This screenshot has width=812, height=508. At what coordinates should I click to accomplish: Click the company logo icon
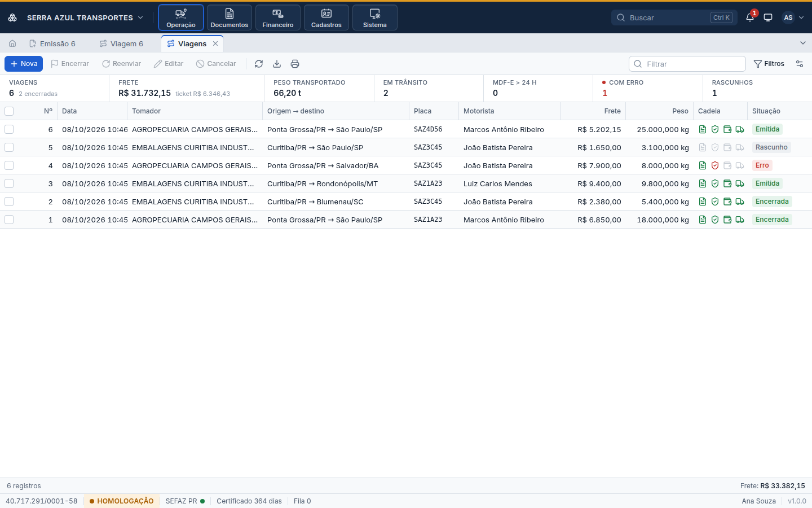click(12, 17)
